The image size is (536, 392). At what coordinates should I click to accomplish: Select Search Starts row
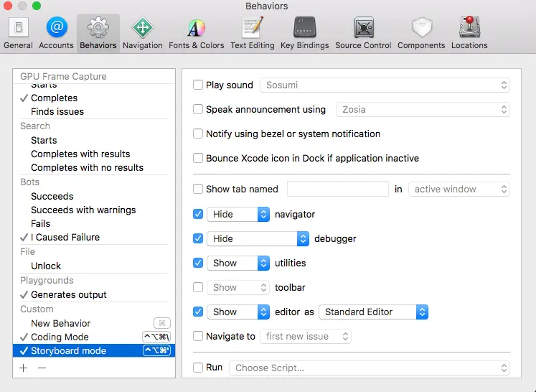tap(94, 140)
